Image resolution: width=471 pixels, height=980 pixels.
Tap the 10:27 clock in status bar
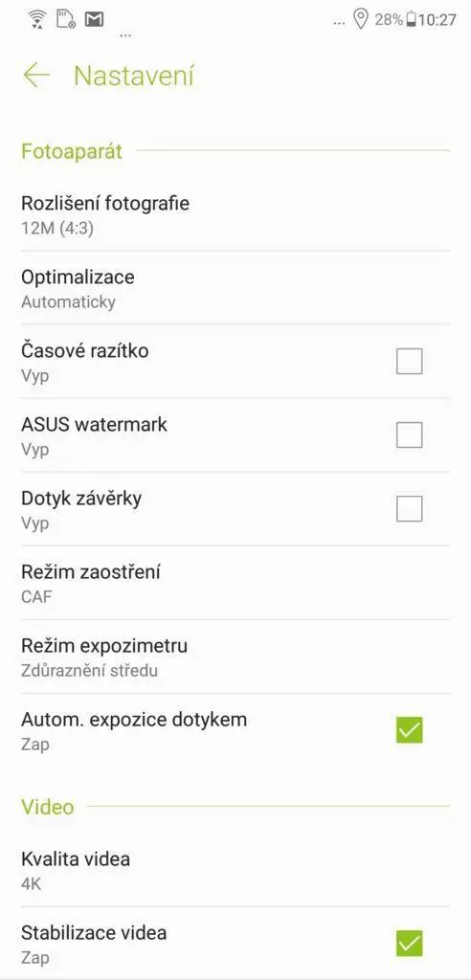(x=437, y=20)
